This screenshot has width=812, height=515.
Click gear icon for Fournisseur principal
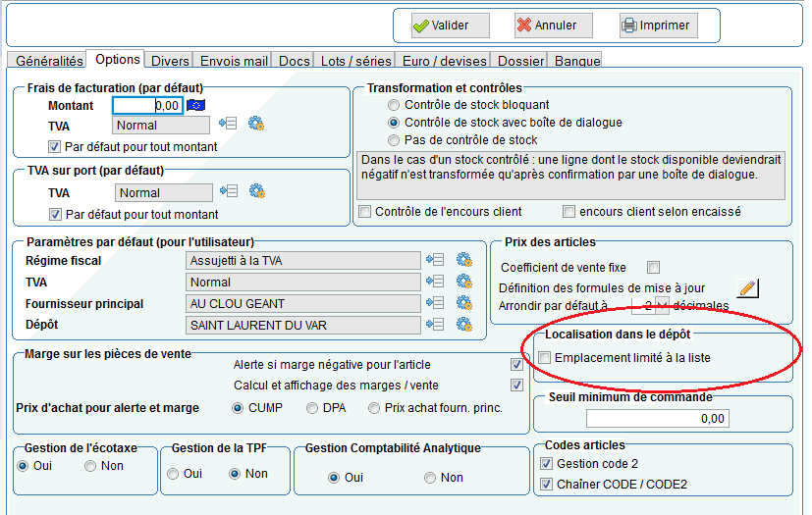[x=464, y=303]
